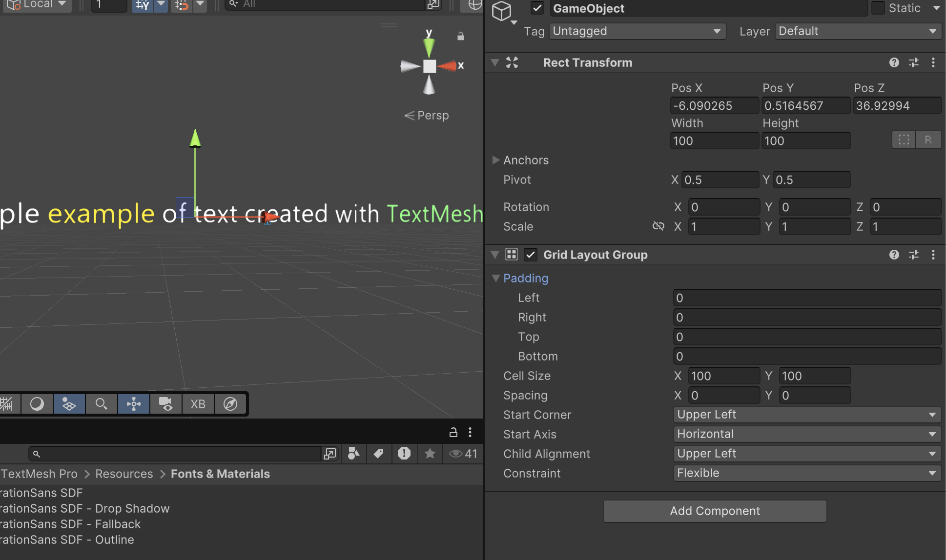Open the Start Corner Upper Left dropdown
Image resolution: width=946 pixels, height=560 pixels.
pos(806,415)
